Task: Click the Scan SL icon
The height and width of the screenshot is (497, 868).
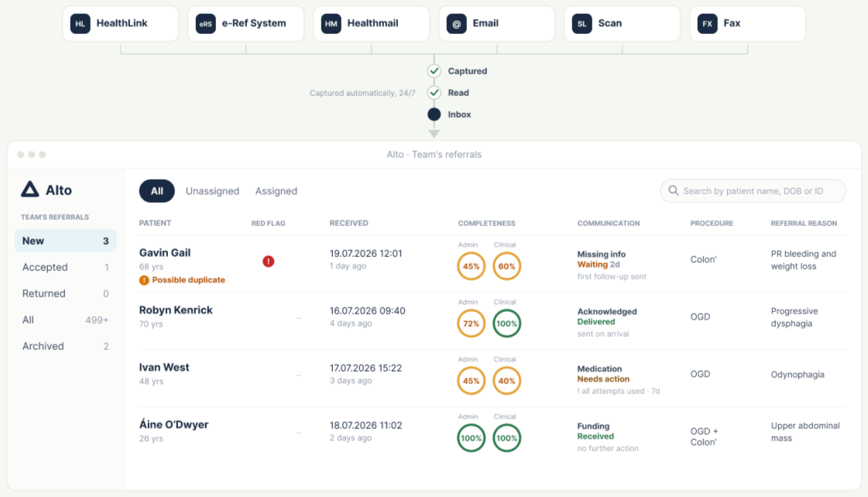Action: coord(582,24)
